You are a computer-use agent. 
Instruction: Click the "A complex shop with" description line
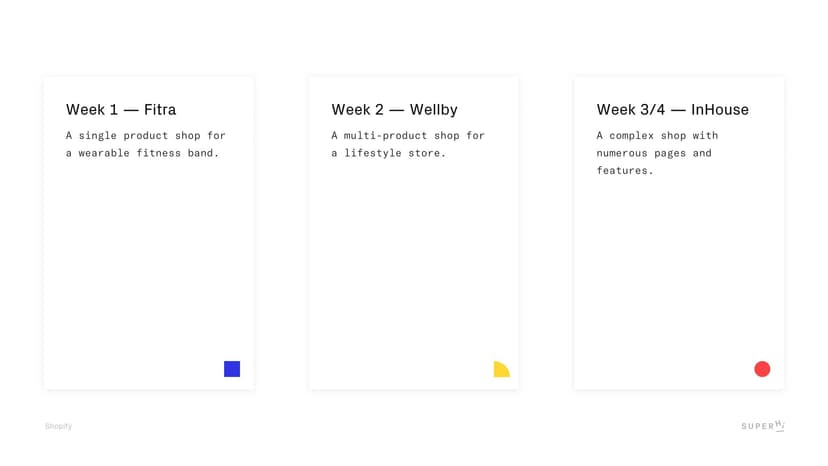pos(657,136)
